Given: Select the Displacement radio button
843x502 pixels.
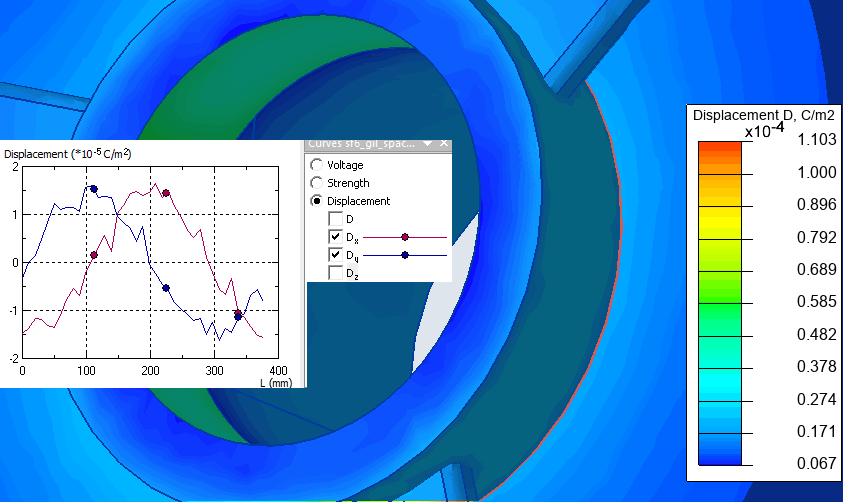Looking at the screenshot, I should 317,201.
